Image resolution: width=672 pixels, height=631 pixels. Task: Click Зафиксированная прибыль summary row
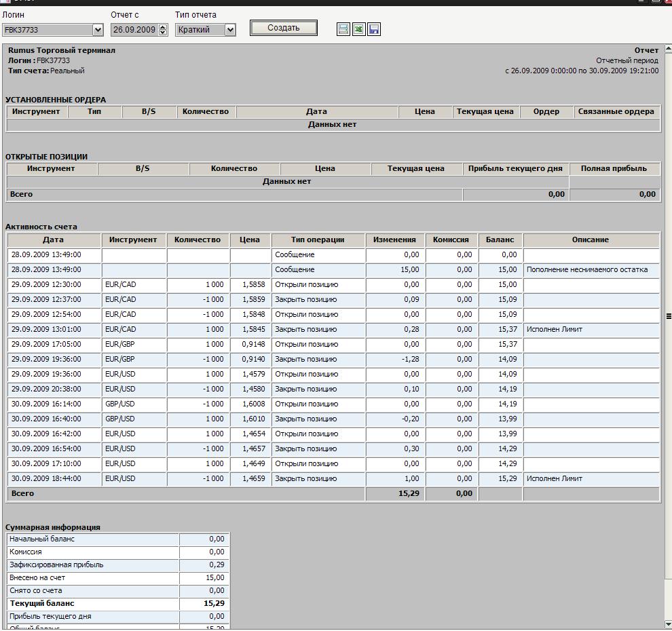(118, 565)
